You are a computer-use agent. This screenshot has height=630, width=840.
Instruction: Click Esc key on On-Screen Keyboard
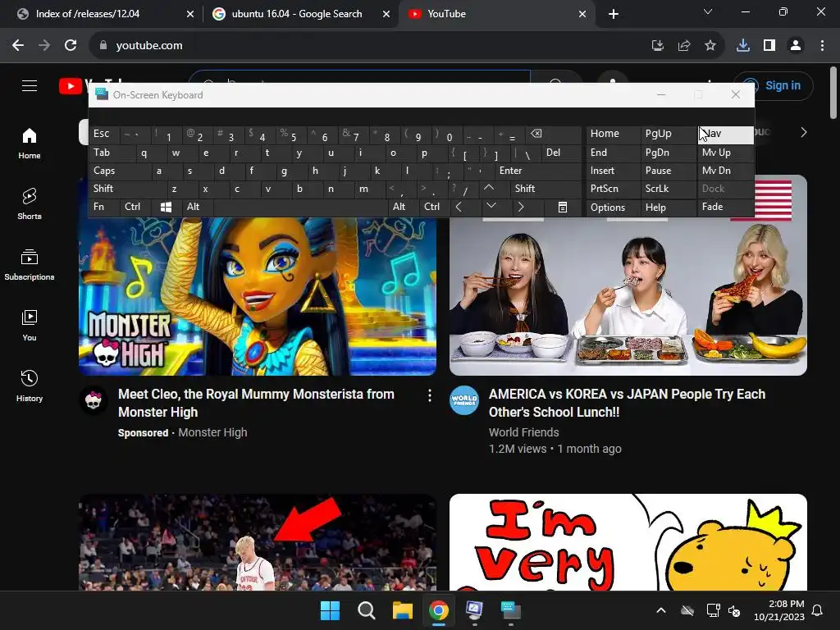(104, 134)
